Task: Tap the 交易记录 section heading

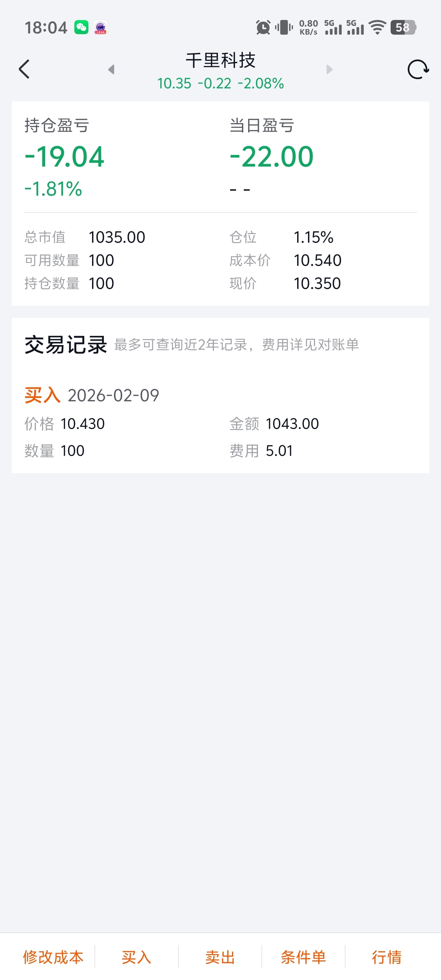Action: 65,345
